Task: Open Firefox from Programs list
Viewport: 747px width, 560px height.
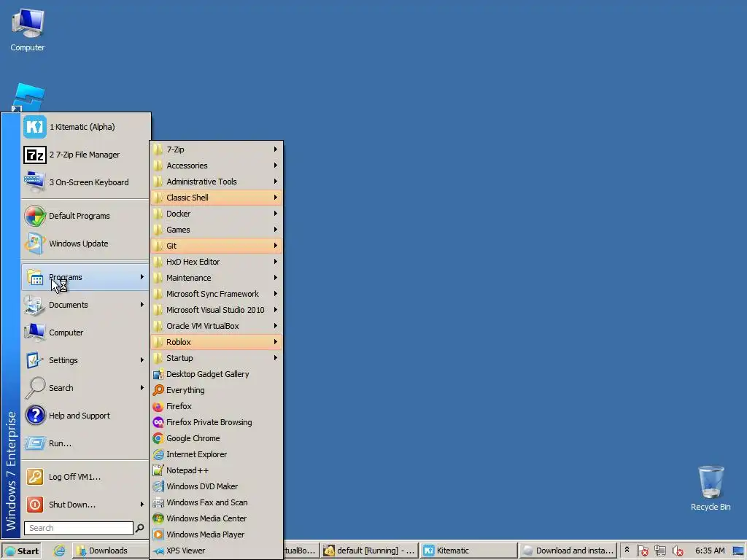Action: pyautogui.click(x=216, y=406)
